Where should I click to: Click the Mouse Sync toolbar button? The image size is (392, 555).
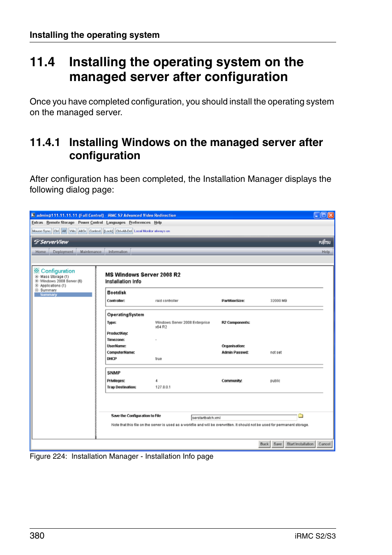pyautogui.click(x=42, y=231)
